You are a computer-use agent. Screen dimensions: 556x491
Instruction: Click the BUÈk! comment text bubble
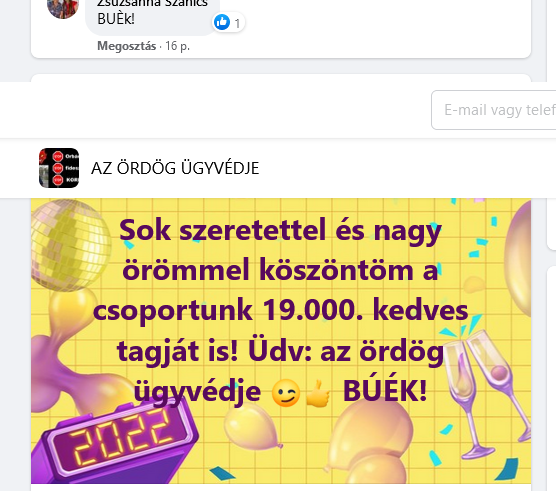point(152,16)
